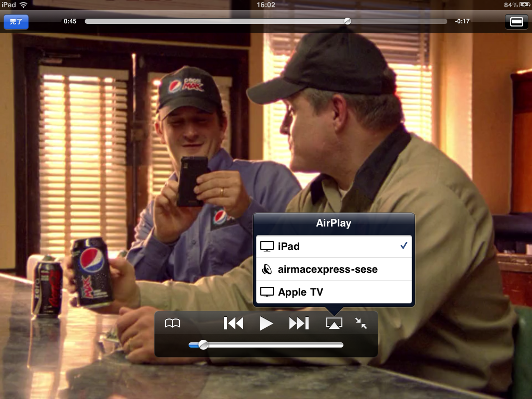This screenshot has height=399, width=532.
Task: Click the playback scrubber knob
Action: (348, 21)
